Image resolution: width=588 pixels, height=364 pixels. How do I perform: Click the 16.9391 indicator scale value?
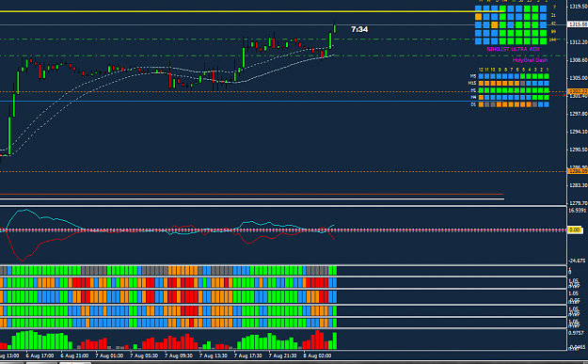578,211
